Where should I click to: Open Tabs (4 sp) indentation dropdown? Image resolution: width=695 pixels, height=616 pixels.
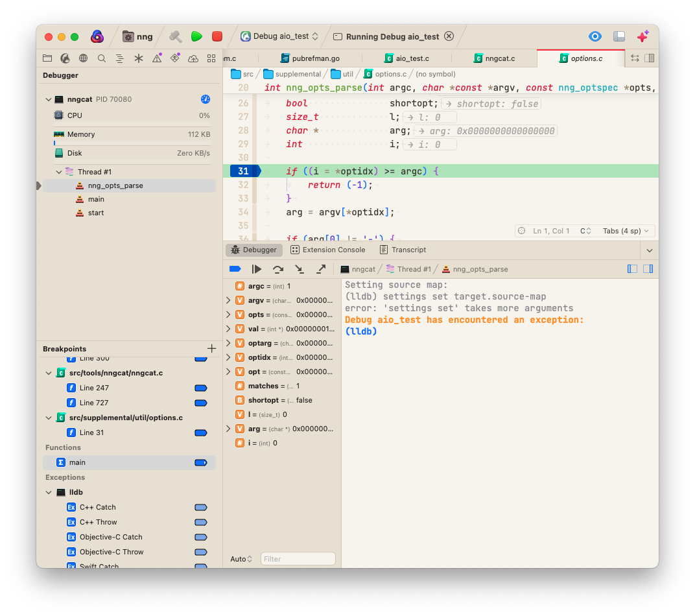coord(626,231)
